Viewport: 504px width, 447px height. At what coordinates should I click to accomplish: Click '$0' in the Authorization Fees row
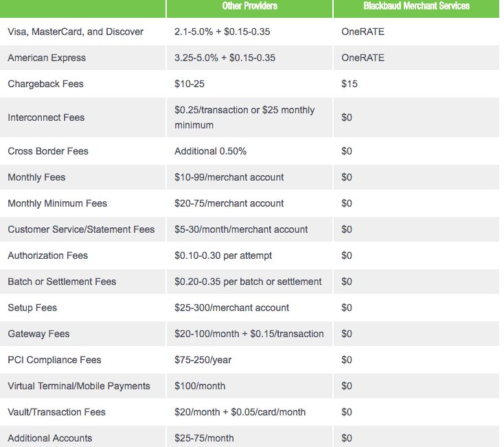click(347, 255)
